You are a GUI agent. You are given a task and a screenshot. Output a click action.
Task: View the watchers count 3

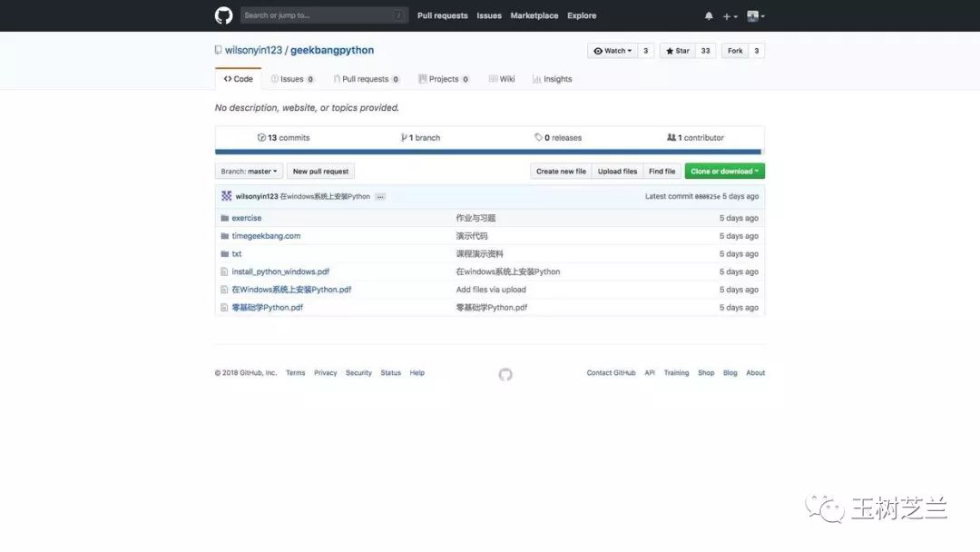click(x=646, y=51)
